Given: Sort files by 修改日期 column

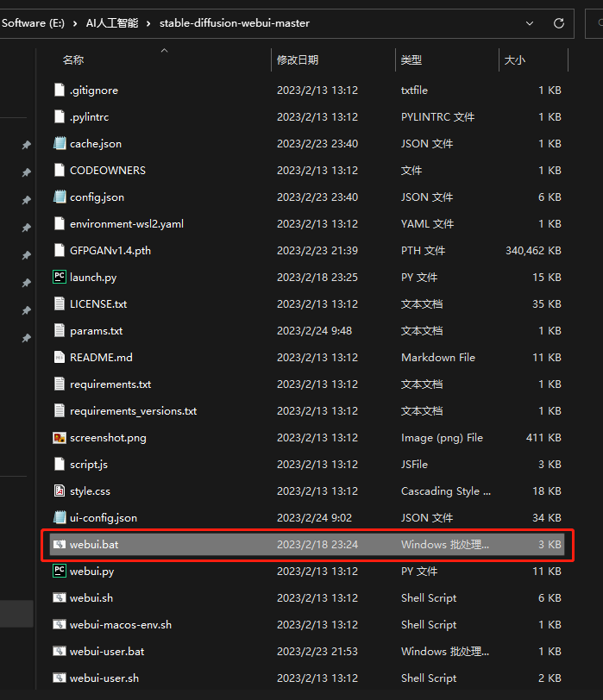Looking at the screenshot, I should pos(298,59).
